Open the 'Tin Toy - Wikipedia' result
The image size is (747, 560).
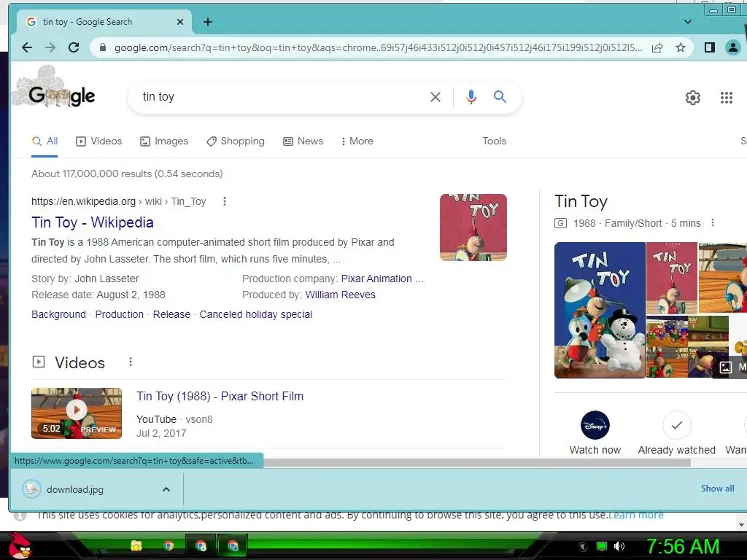click(x=93, y=222)
